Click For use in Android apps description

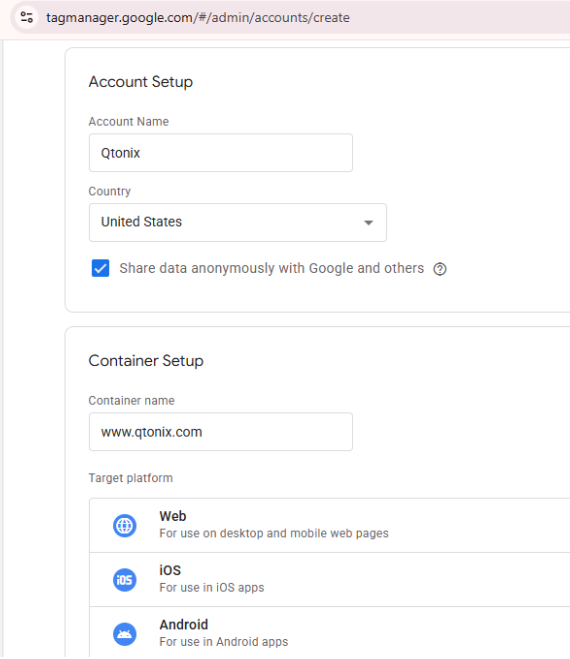coord(224,642)
